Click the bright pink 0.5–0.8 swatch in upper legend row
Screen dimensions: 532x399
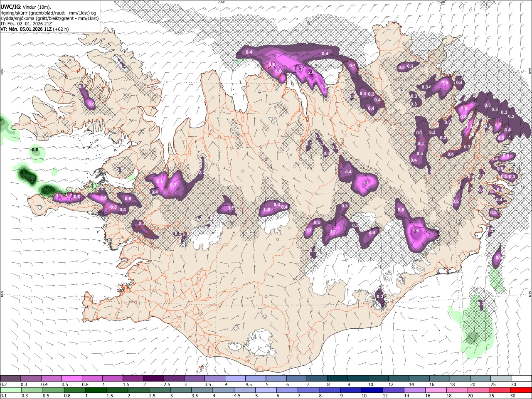coord(72,379)
